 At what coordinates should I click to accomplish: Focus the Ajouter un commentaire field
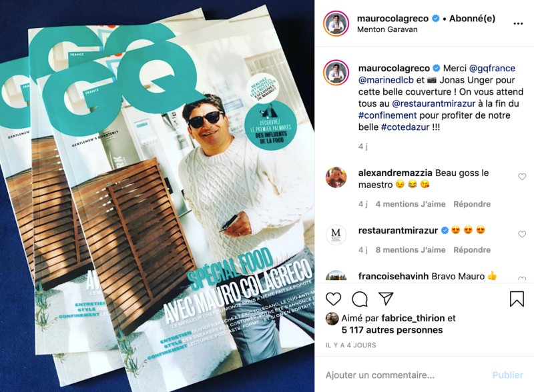click(x=405, y=375)
